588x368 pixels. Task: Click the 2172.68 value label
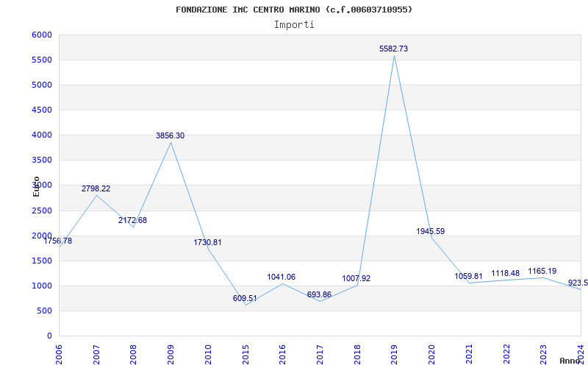(x=133, y=220)
